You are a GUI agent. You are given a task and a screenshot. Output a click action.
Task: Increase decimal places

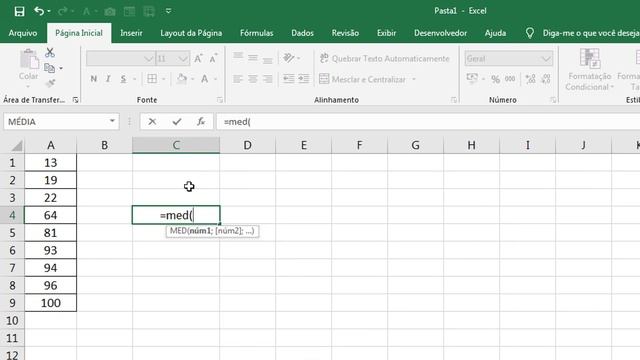tap(531, 79)
